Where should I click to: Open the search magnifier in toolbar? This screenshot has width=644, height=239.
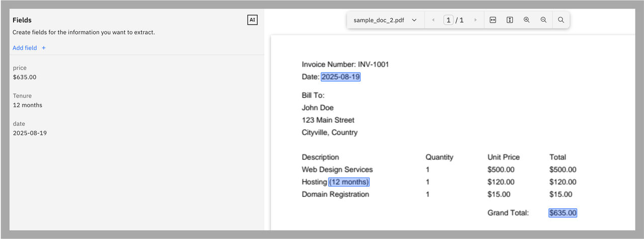(560, 20)
